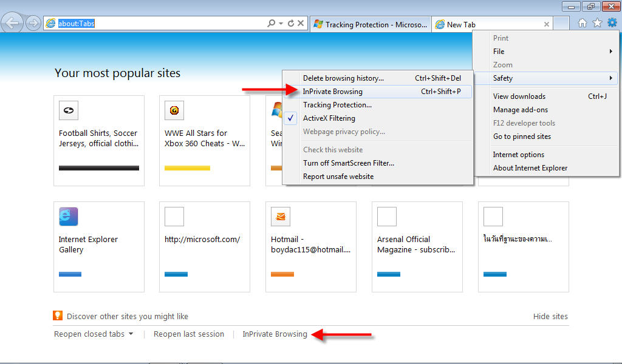Select About Internet Explorer
The image size is (622, 364).
(x=546, y=168)
